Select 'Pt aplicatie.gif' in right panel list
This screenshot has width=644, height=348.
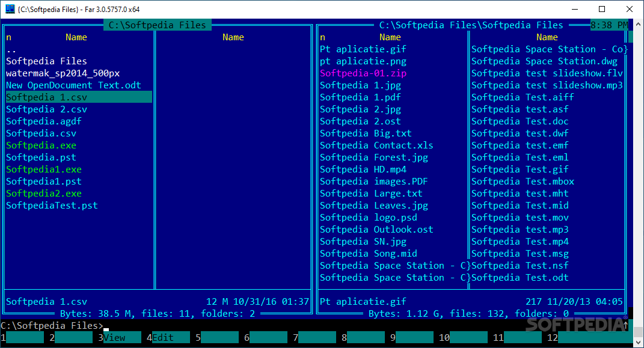point(363,49)
